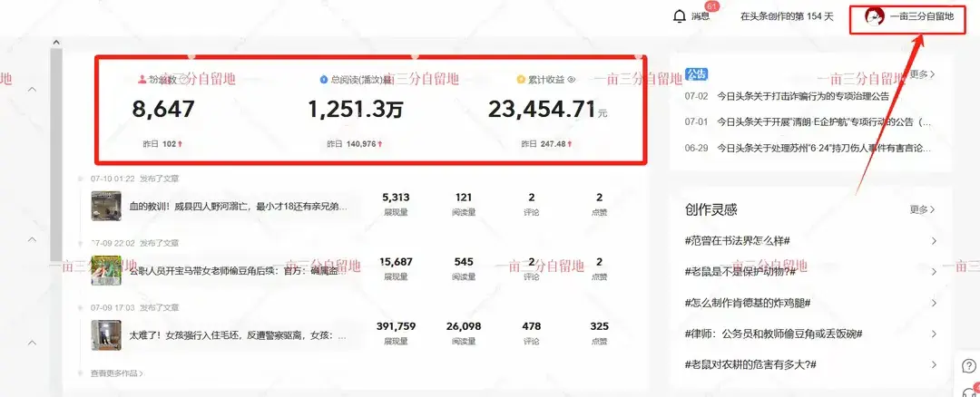980x397 pixels.
Task: Click the 粉丝数 person icon
Action: (x=142, y=79)
